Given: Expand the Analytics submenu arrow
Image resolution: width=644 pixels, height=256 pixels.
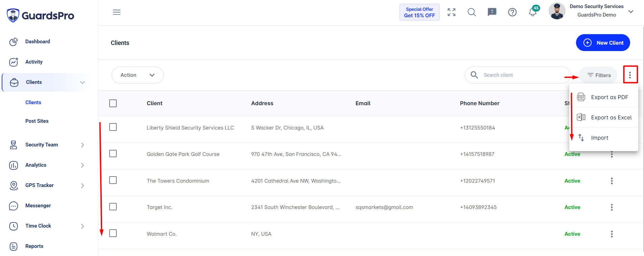Looking at the screenshot, I should coord(83,165).
